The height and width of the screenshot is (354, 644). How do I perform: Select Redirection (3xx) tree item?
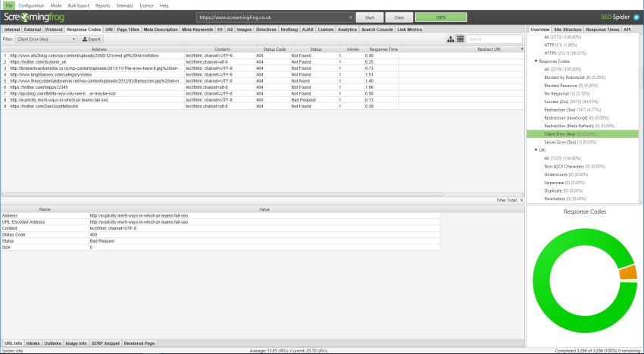point(573,110)
